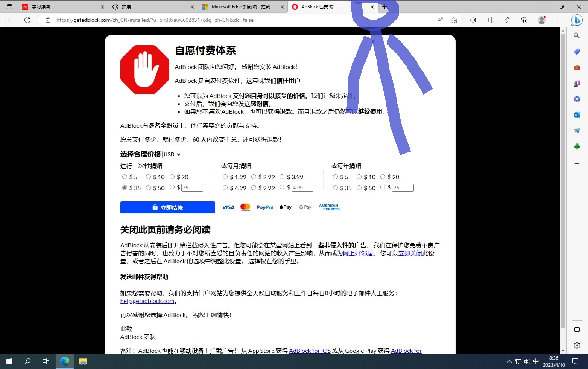This screenshot has height=369, width=588.
Task: Toggle split screen view icon
Action: point(491,20)
